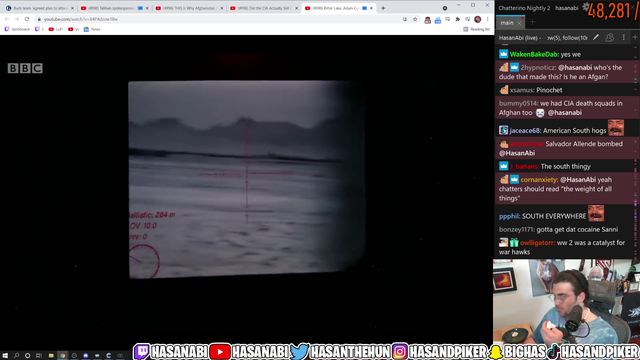640x360 pixels.
Task: Open Windows taskbar search
Action: (x=16, y=356)
